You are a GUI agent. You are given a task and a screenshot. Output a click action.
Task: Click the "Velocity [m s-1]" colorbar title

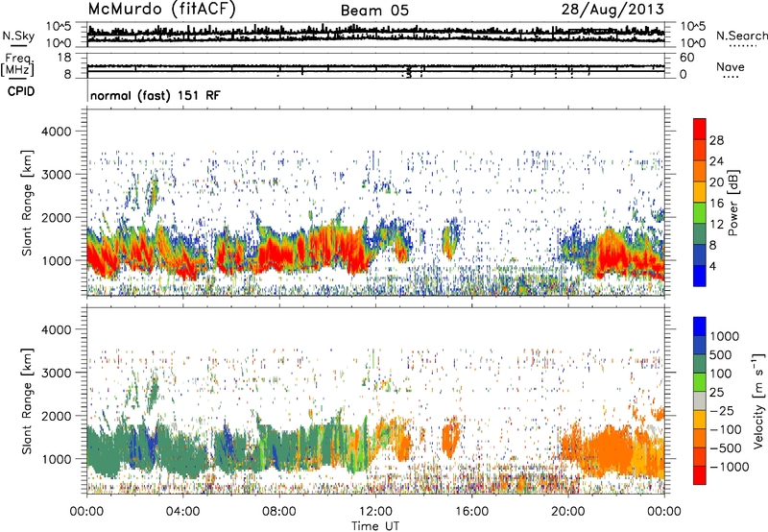pos(758,400)
